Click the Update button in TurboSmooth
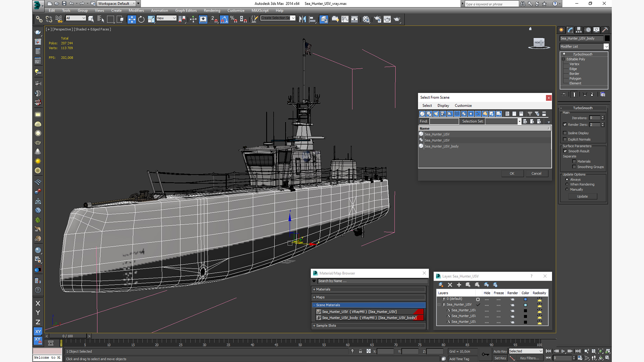The image size is (644, 362). tap(583, 196)
